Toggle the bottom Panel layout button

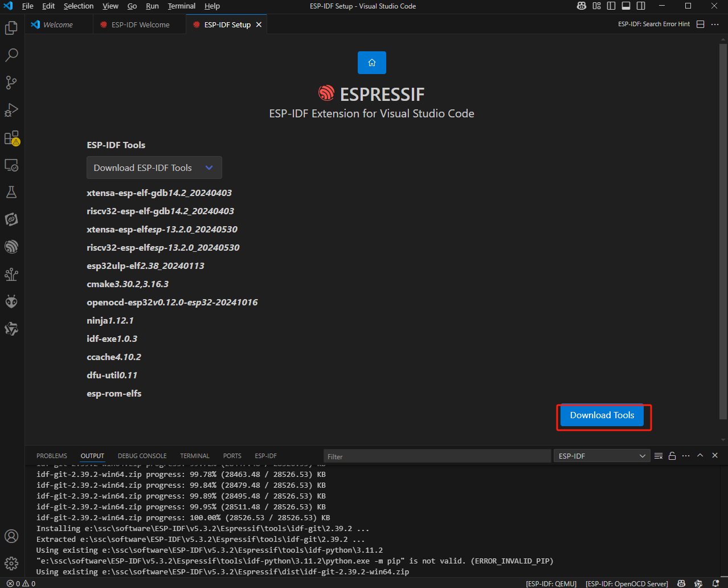click(x=626, y=6)
